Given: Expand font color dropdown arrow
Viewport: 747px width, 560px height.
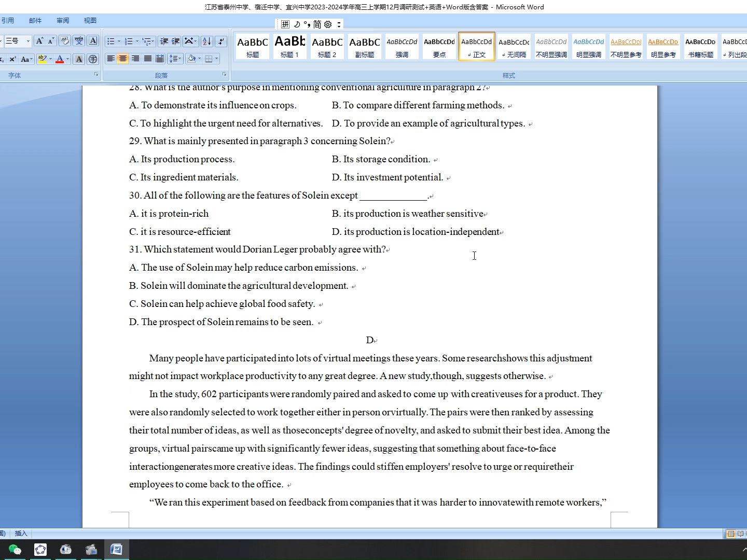Looking at the screenshot, I should pyautogui.click(x=68, y=59).
